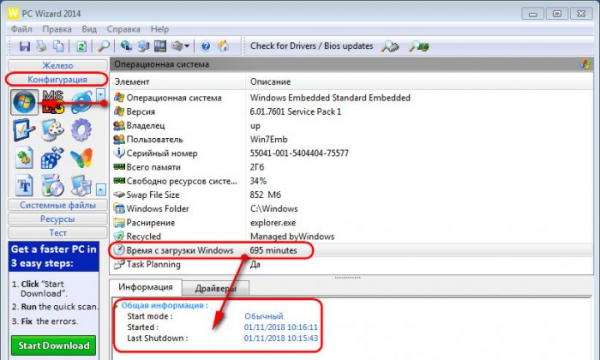
Task: Expand the Тест sidebar section
Action: click(57, 233)
